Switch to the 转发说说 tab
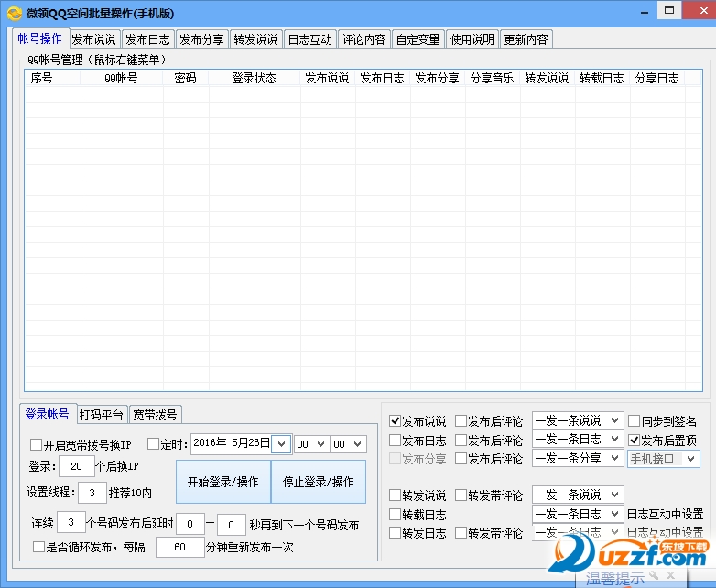The height and width of the screenshot is (588, 716). point(255,39)
